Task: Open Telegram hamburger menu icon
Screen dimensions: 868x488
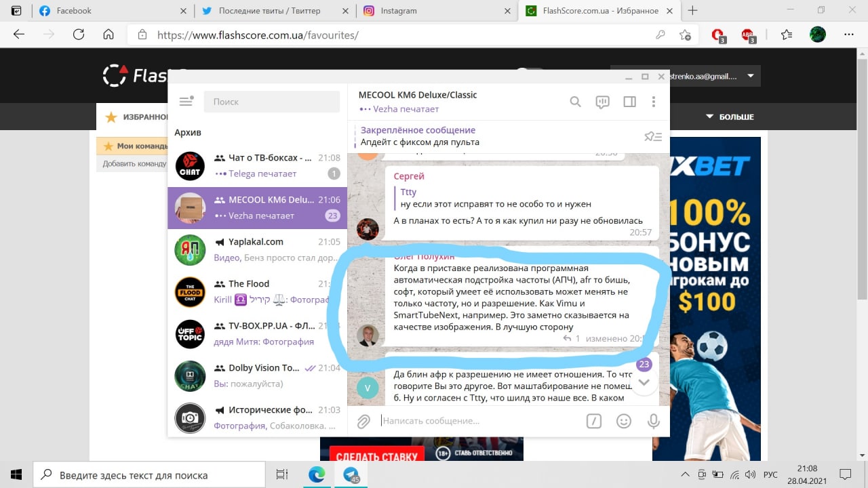Action: pyautogui.click(x=186, y=102)
